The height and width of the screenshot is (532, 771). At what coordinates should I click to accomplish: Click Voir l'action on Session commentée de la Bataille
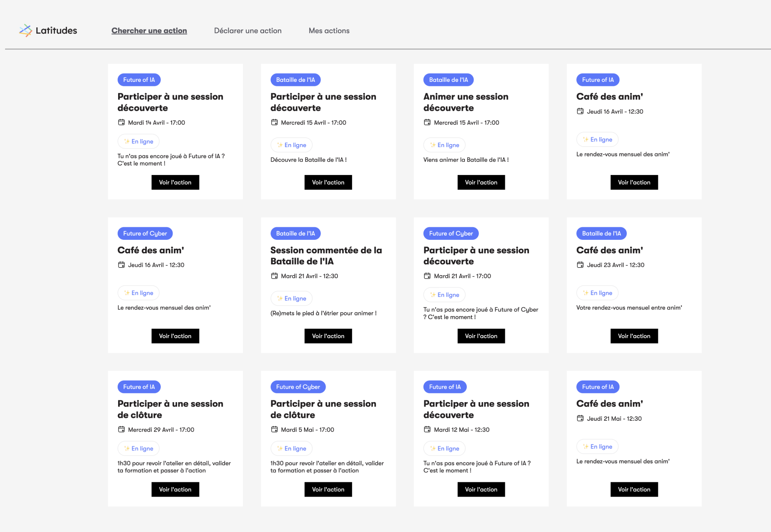coord(328,336)
